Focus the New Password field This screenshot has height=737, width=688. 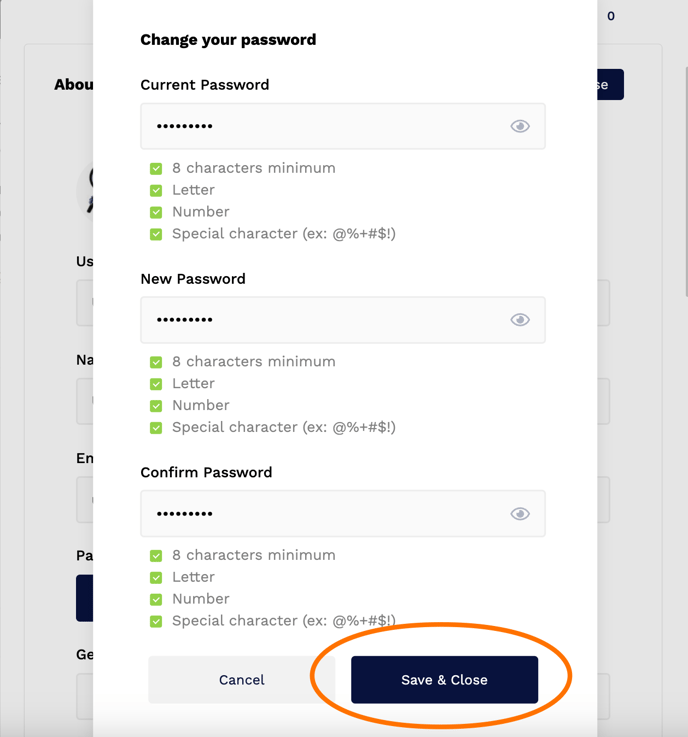pos(343,320)
